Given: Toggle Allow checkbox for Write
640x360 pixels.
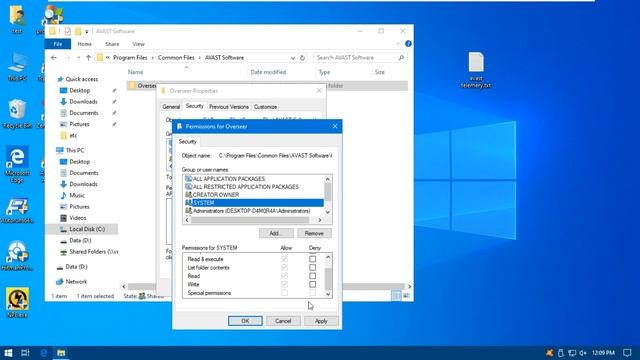Looking at the screenshot, I should (284, 284).
